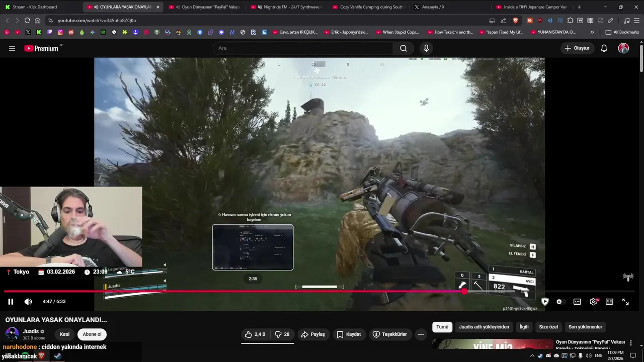644x362 pixels.
Task: Open the X bookmark icon in bookmarks bar
Action: (28, 32)
